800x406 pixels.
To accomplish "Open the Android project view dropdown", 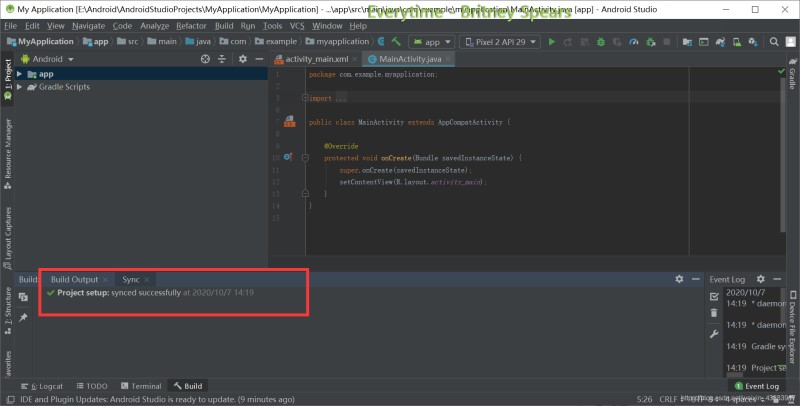I will tap(48, 59).
